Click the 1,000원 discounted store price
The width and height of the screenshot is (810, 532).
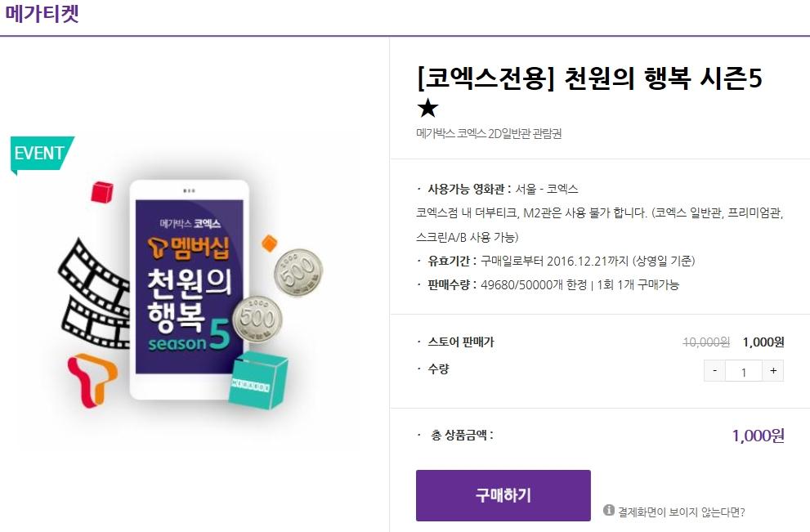(x=763, y=342)
